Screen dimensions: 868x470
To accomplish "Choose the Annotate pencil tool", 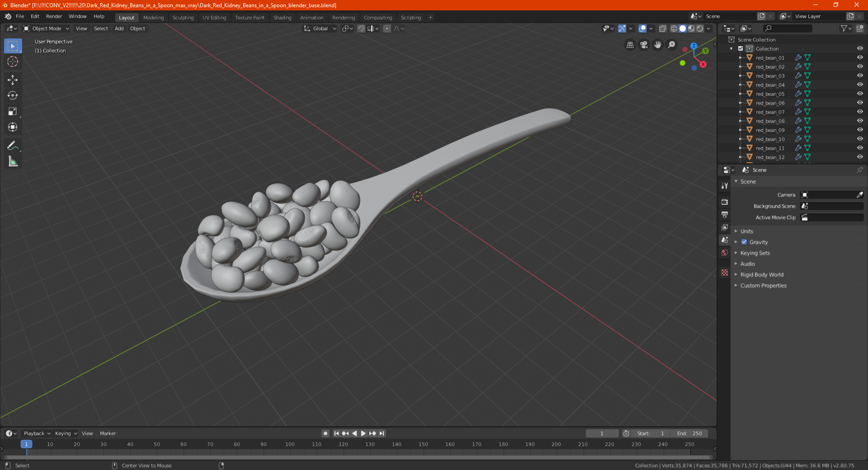I will click(13, 146).
